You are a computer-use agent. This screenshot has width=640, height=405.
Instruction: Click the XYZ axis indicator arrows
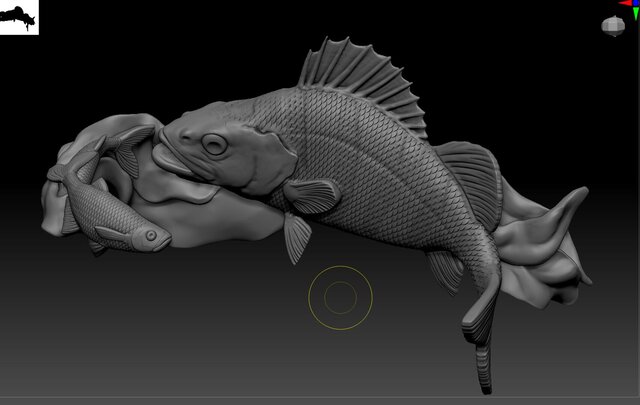click(630, 9)
